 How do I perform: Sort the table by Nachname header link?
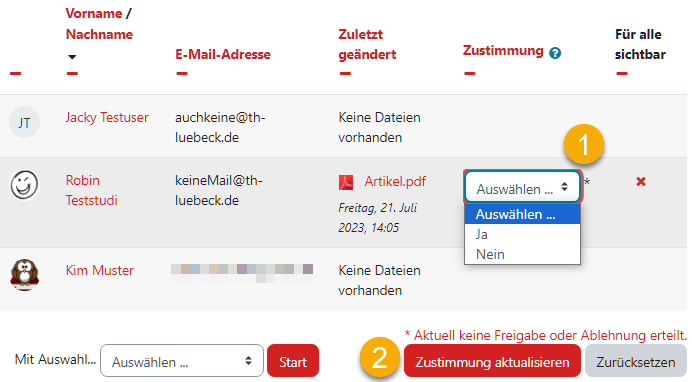click(x=99, y=34)
